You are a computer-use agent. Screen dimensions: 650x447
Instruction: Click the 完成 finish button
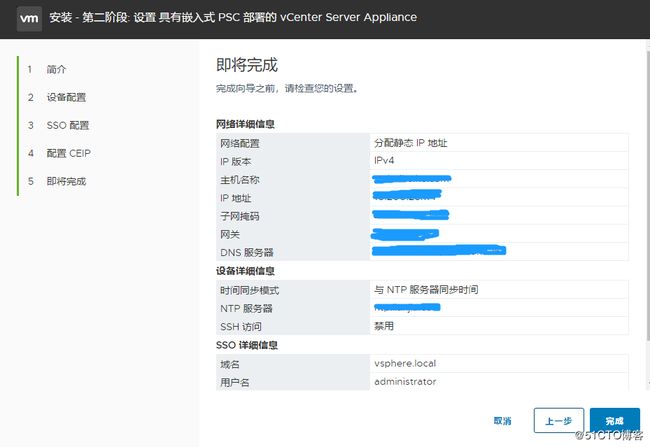tap(615, 420)
